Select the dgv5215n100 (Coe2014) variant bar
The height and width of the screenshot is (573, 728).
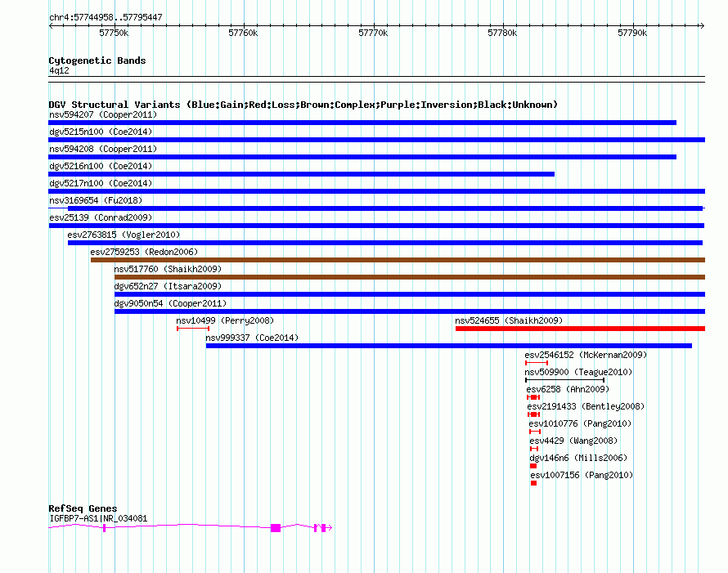point(376,140)
